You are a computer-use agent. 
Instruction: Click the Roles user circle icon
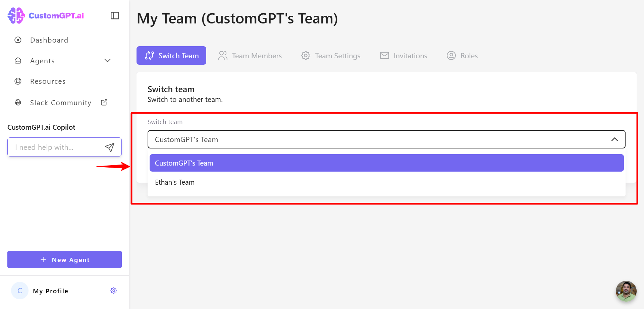[x=451, y=56]
